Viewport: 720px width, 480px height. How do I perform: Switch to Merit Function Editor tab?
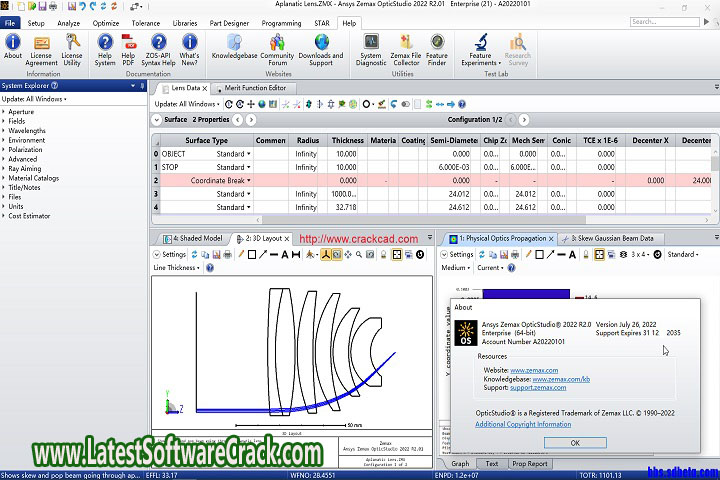(255, 88)
